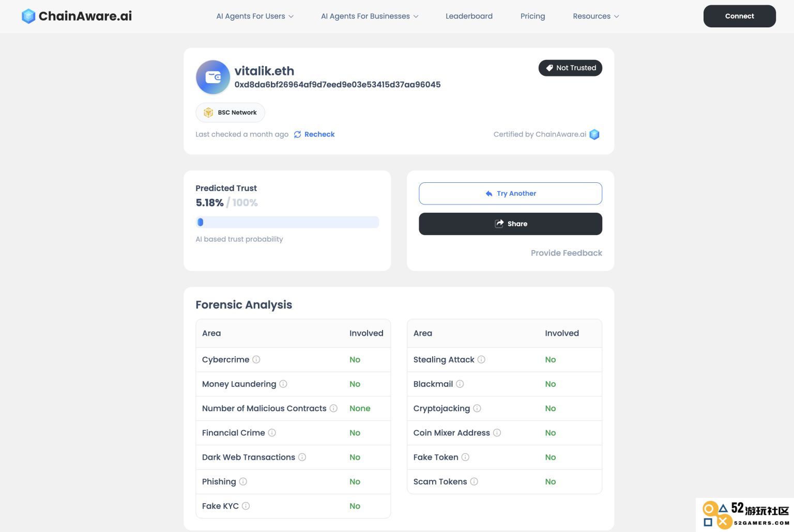Open the Fake Token info icon
The image size is (794, 532).
(465, 457)
